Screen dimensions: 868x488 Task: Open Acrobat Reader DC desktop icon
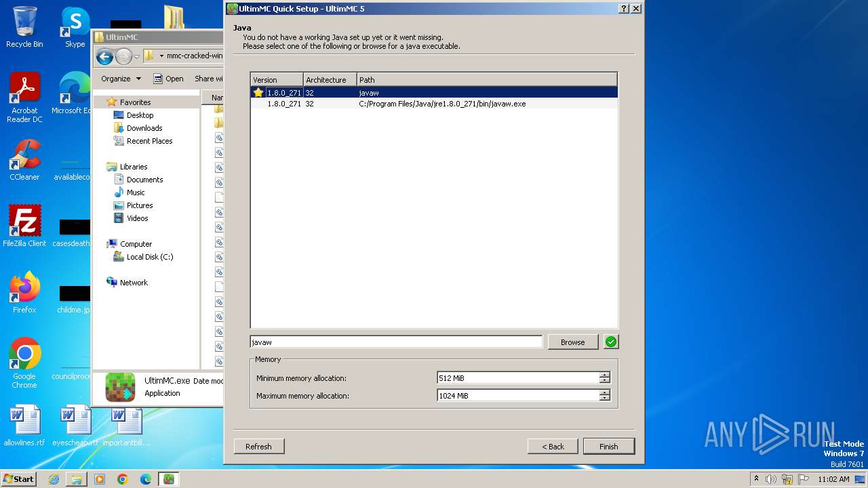(x=24, y=98)
